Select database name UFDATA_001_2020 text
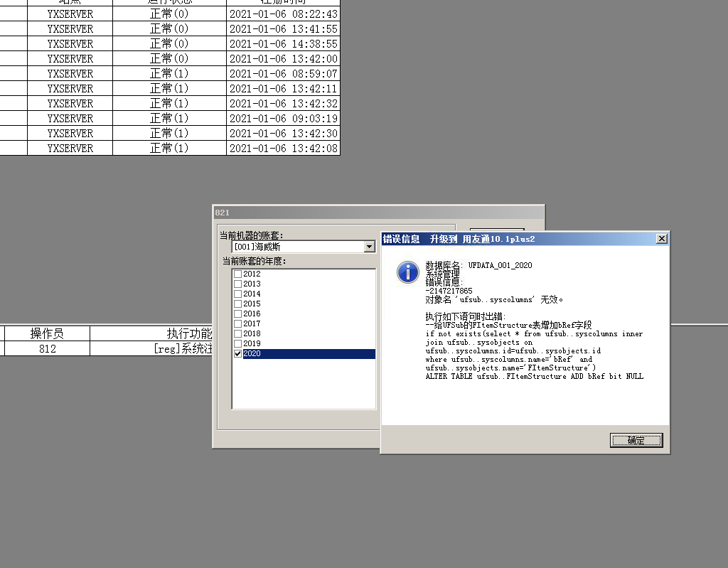728x568 pixels. pos(500,265)
